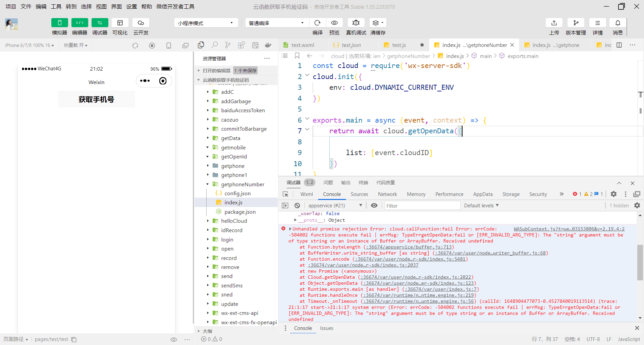644x345 pixels.
Task: Click the preview (预览) eye icon
Action: [334, 23]
